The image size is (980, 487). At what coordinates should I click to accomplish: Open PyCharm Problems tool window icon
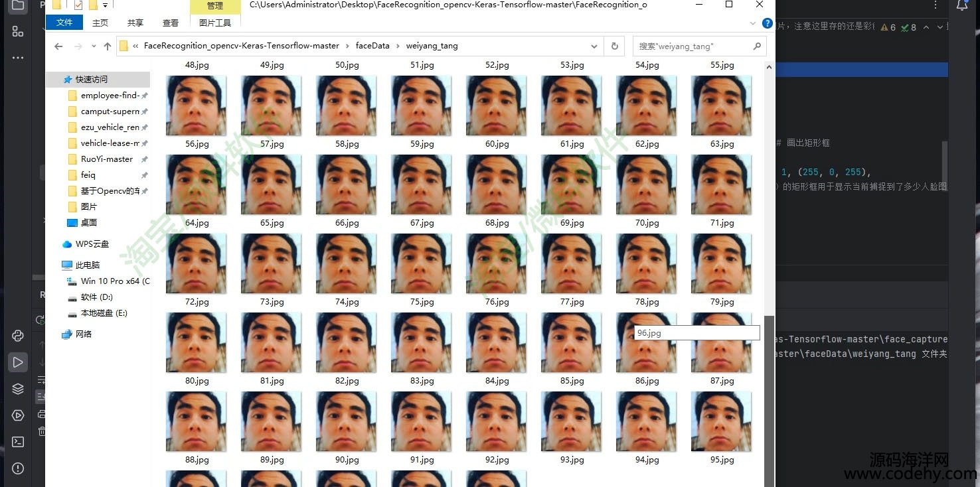[18, 468]
